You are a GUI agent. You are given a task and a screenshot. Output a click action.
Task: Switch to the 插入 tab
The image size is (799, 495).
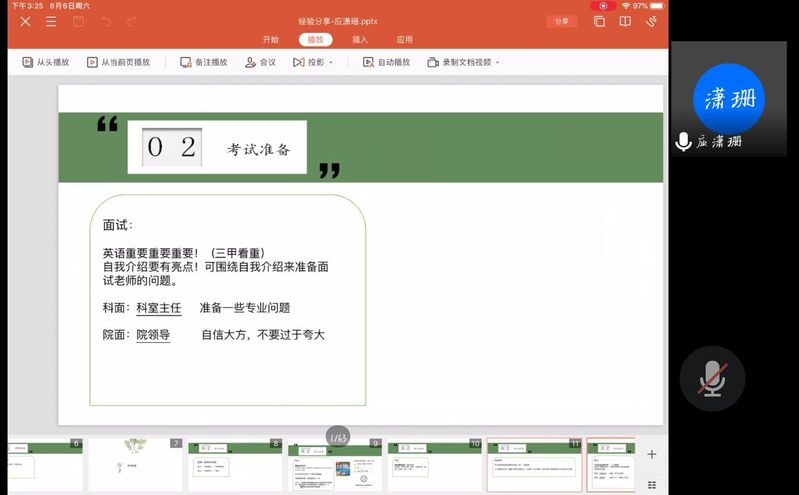click(x=360, y=40)
